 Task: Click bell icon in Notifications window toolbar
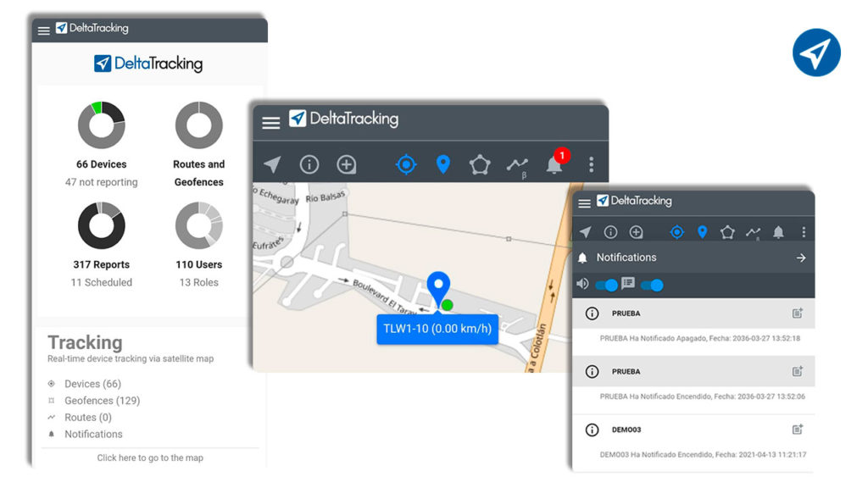[x=778, y=232]
